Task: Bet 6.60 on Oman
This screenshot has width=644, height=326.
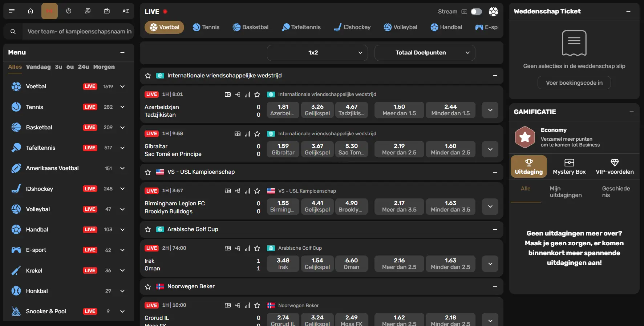Action: 351,263
